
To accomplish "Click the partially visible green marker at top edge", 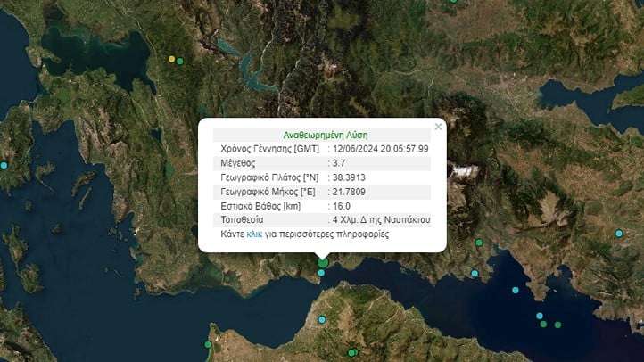I will tap(453, 2).
